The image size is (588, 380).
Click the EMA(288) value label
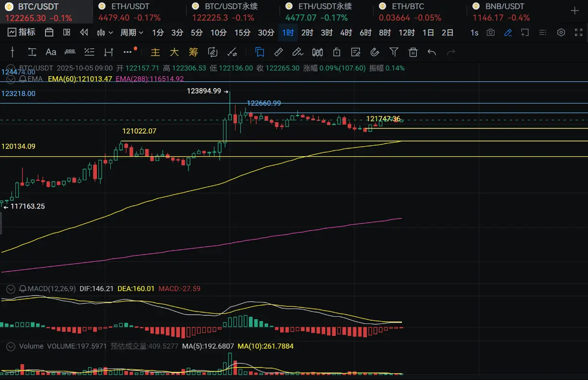150,79
